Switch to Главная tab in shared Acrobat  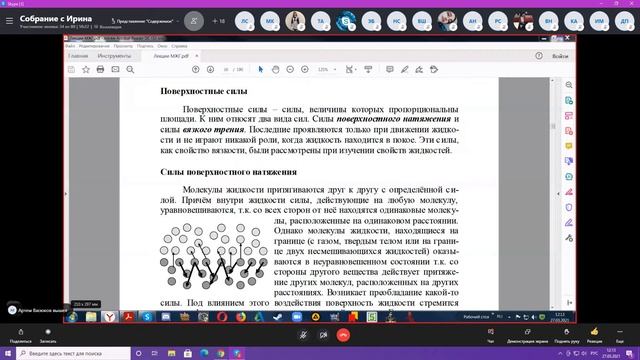click(x=78, y=56)
